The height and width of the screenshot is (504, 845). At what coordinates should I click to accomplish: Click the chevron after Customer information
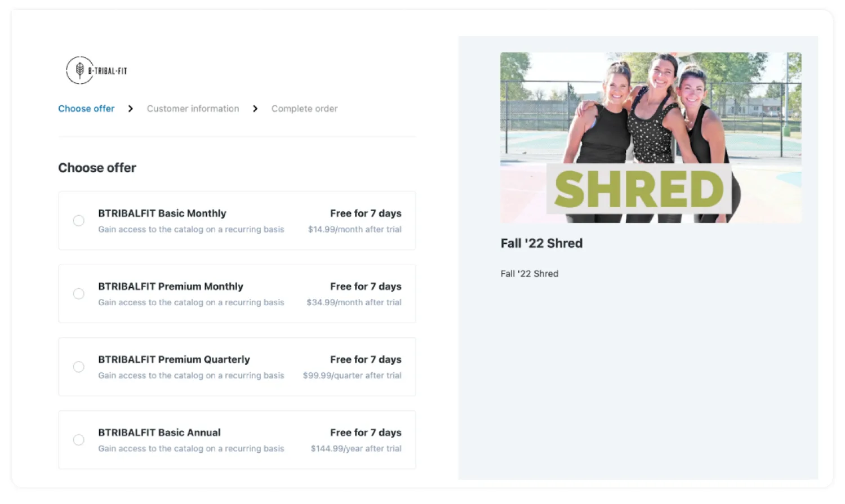point(255,109)
